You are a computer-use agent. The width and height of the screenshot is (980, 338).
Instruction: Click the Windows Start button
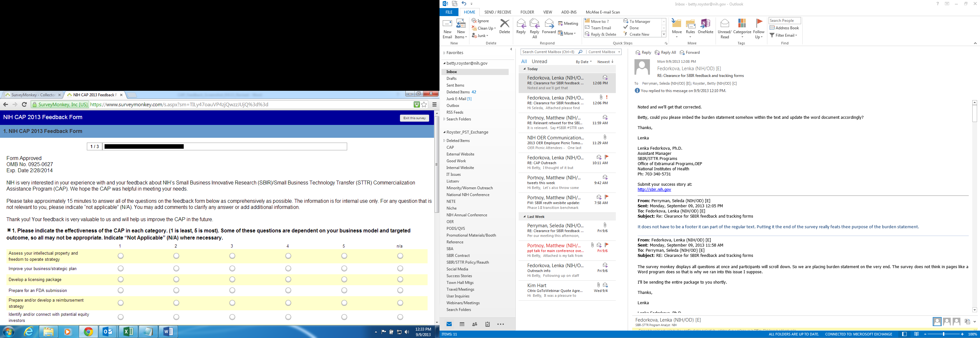[x=8, y=332]
